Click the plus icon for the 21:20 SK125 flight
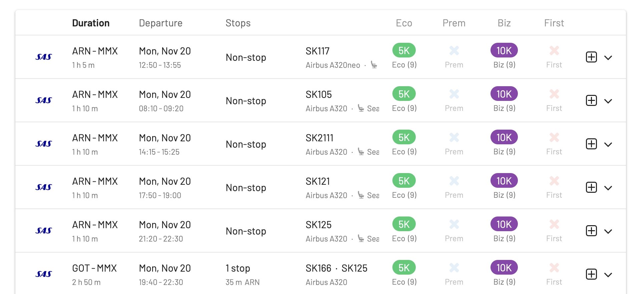The width and height of the screenshot is (644, 294). 591,231
